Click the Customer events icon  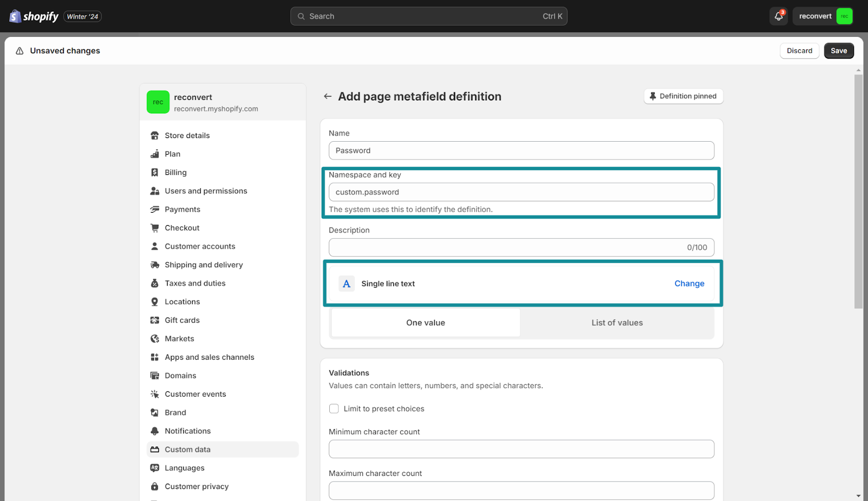tap(155, 394)
